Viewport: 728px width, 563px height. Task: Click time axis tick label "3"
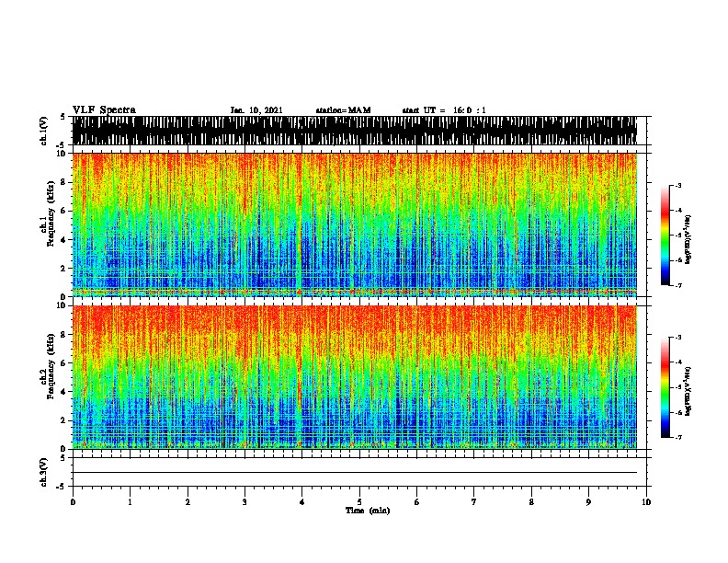[x=245, y=502]
